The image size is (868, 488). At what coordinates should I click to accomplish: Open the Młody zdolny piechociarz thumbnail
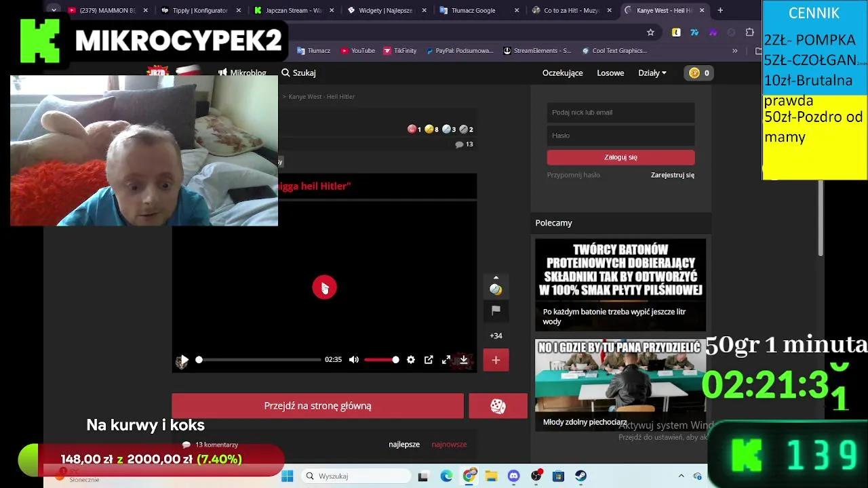tap(620, 385)
